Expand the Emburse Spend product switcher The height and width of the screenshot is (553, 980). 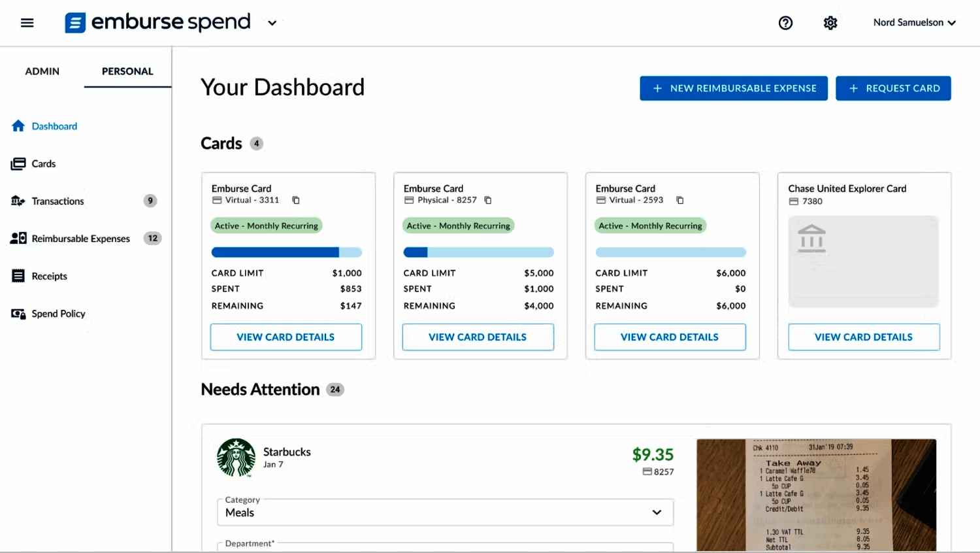(x=272, y=23)
